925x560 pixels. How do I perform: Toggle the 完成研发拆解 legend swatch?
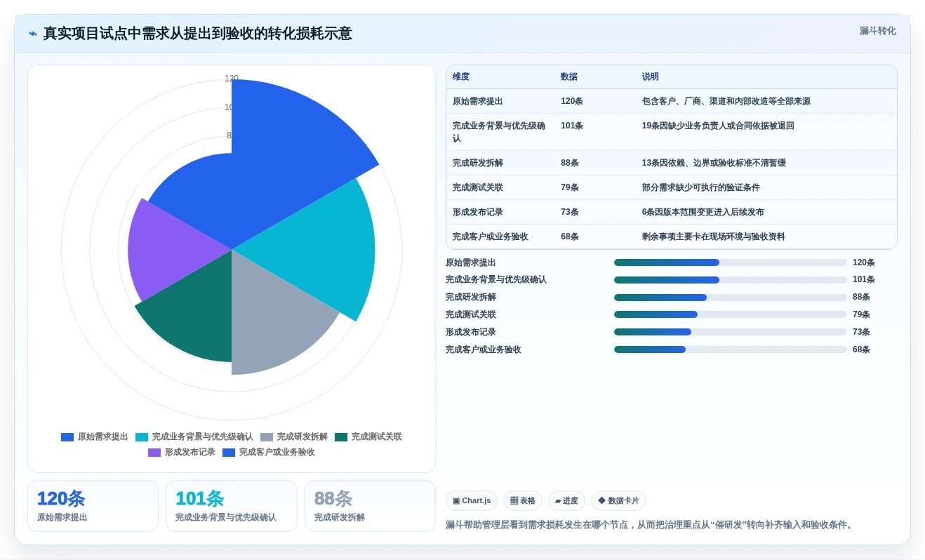coord(267,437)
